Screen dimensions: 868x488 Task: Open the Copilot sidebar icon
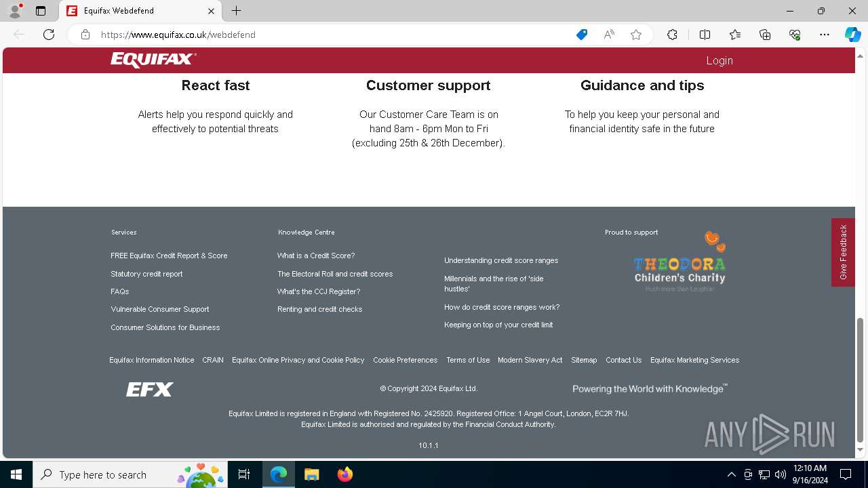coord(852,35)
